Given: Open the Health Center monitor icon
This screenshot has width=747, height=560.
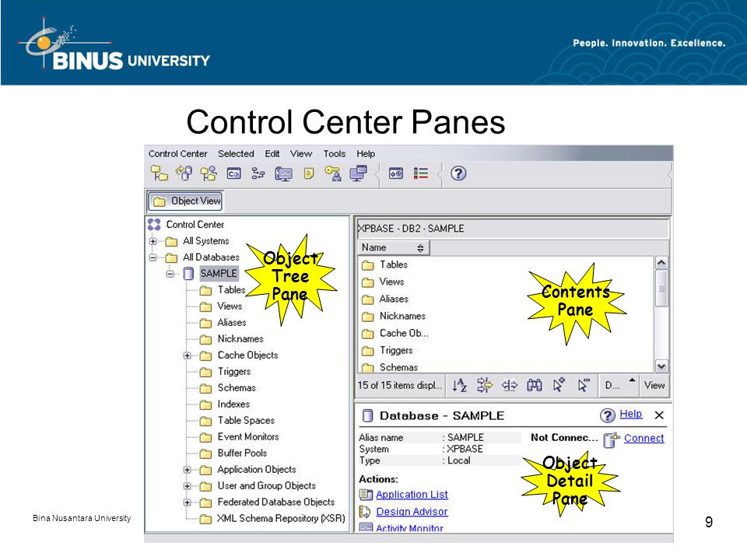Looking at the screenshot, I should tap(283, 173).
